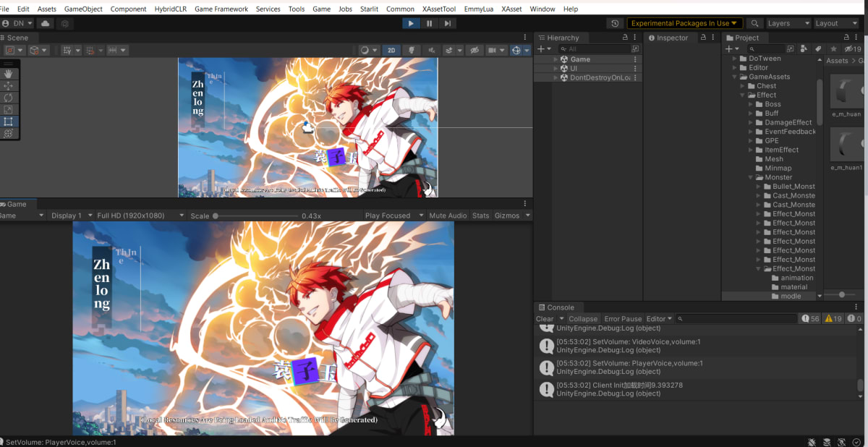Click the Step frame button
The image size is (868, 447).
tap(448, 23)
